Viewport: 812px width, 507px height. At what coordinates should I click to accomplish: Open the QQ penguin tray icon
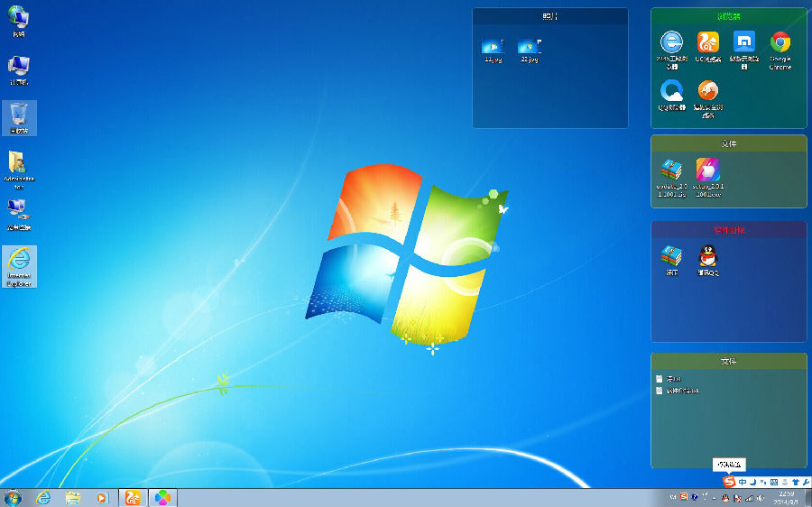(725, 498)
